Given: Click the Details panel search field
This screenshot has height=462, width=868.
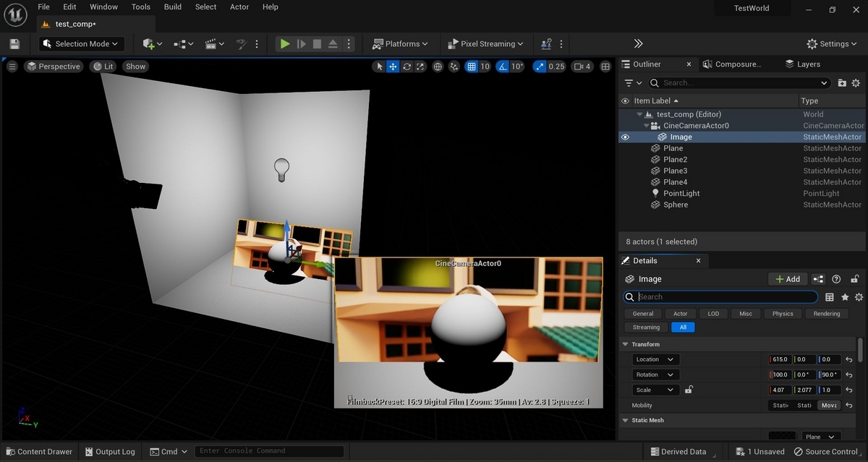Looking at the screenshot, I should pos(723,297).
